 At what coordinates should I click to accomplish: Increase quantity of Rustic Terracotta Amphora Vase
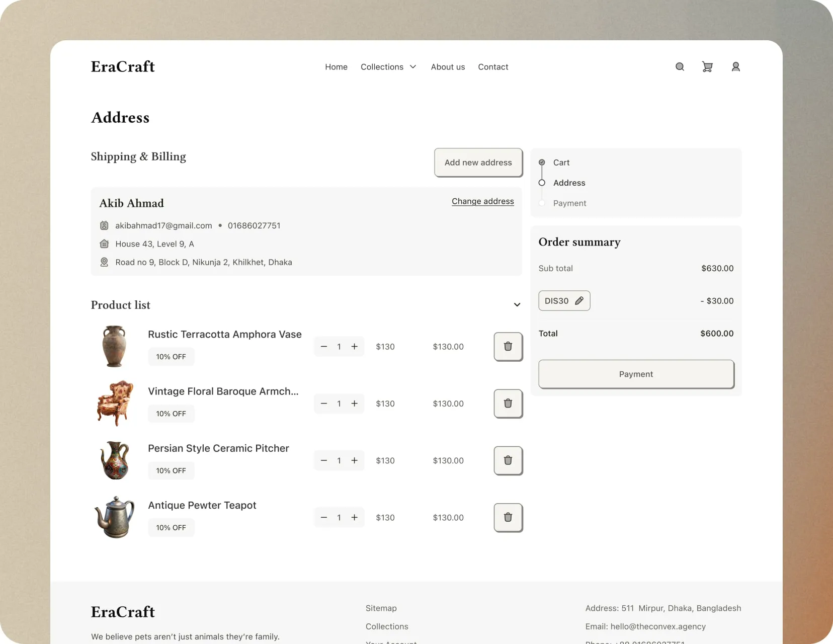tap(355, 347)
